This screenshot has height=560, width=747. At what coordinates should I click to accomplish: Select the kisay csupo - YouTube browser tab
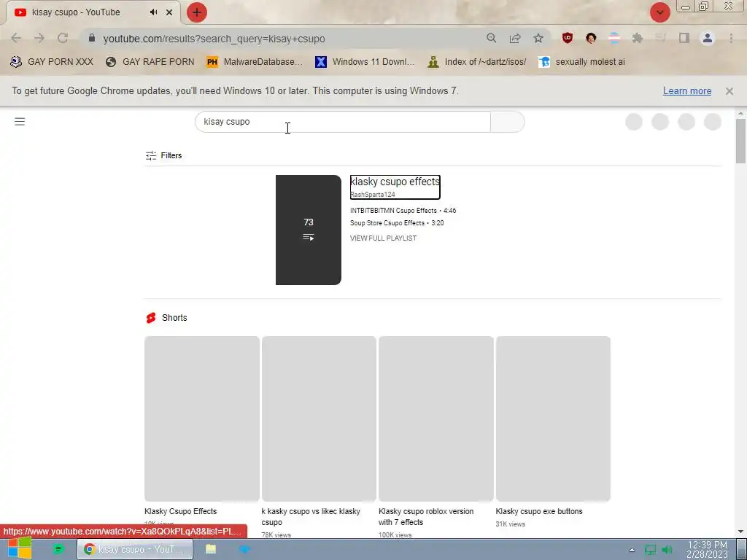point(93,12)
